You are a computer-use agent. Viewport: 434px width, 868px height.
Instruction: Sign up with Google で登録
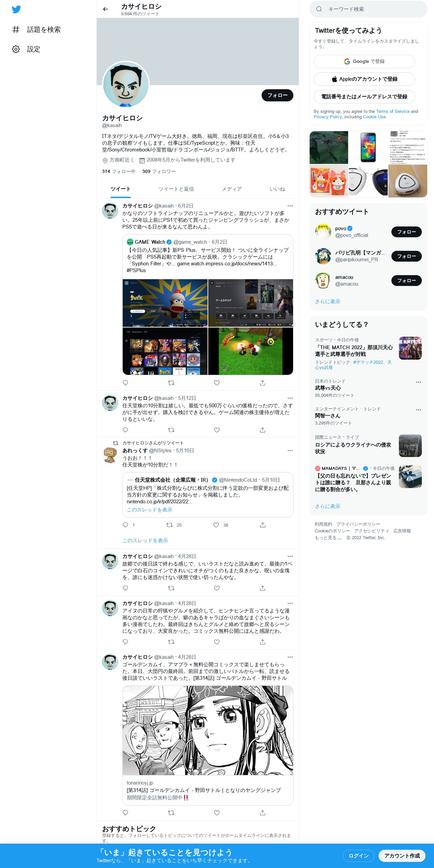tap(364, 62)
